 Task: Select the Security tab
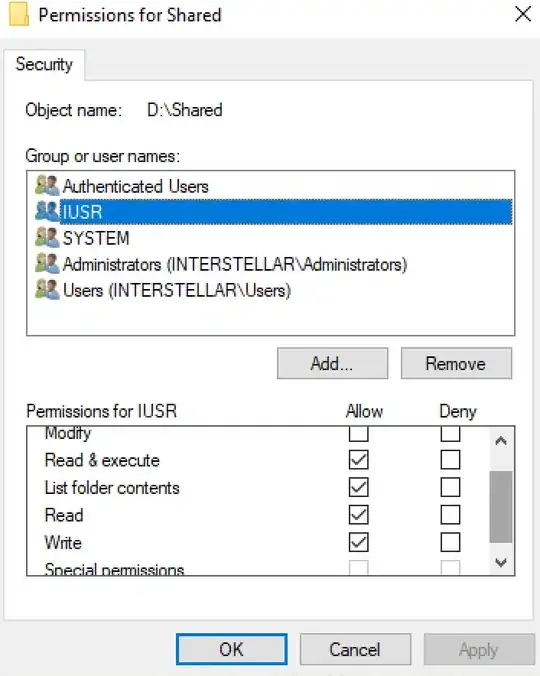[x=44, y=64]
